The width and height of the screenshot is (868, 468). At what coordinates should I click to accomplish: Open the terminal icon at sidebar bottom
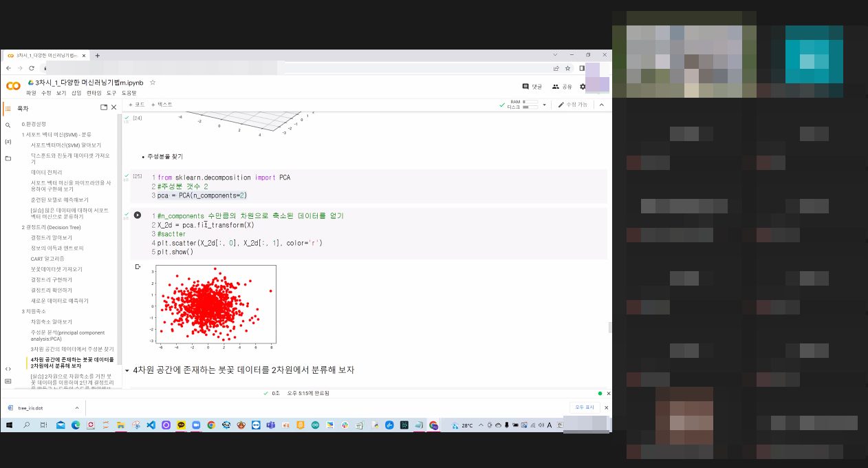(8, 381)
